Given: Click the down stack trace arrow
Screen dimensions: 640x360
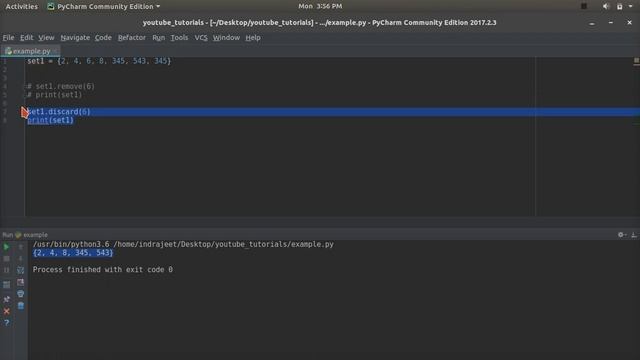Looking at the screenshot, I should click(x=20, y=258).
